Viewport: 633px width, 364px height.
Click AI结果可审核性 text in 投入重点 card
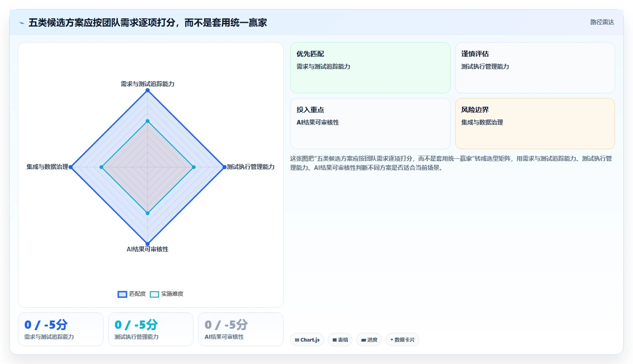pos(318,122)
